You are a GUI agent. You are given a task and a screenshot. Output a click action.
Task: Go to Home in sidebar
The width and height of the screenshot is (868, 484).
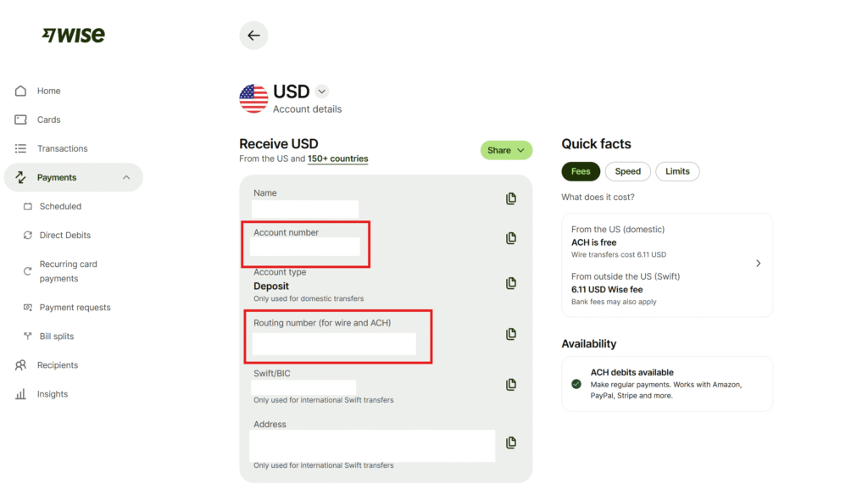(48, 91)
